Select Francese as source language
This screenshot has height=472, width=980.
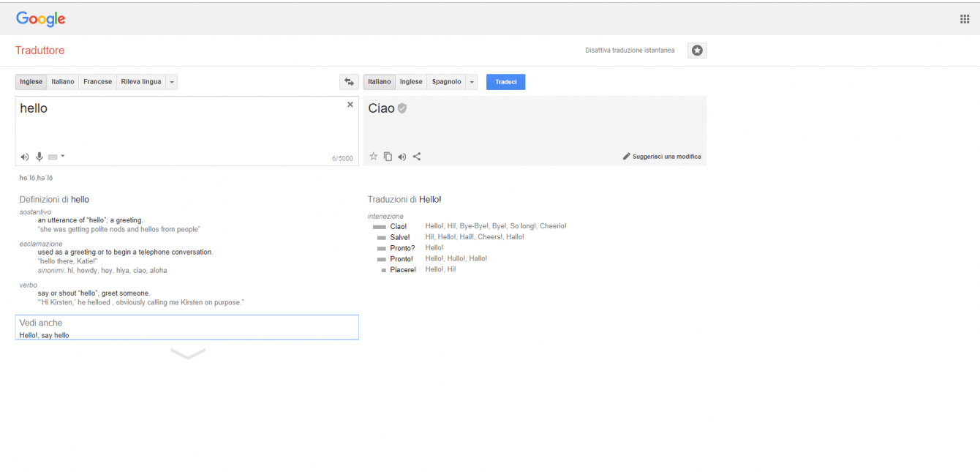click(98, 82)
